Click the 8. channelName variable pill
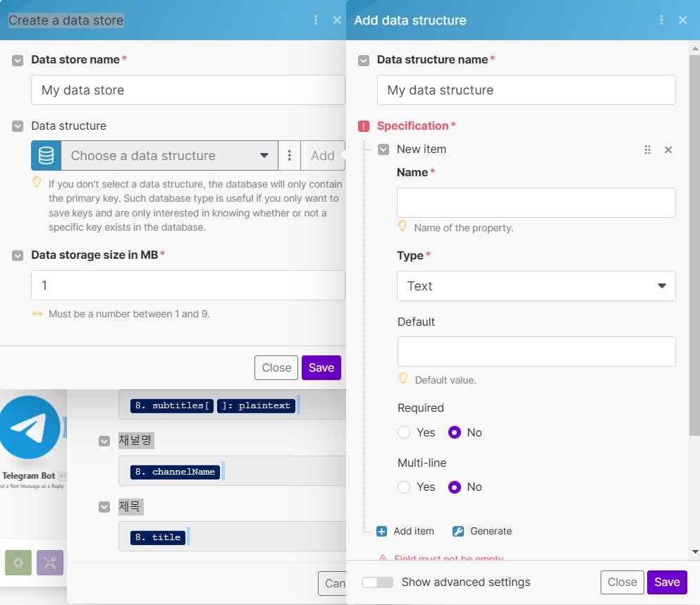This screenshot has width=700, height=605. coord(175,472)
